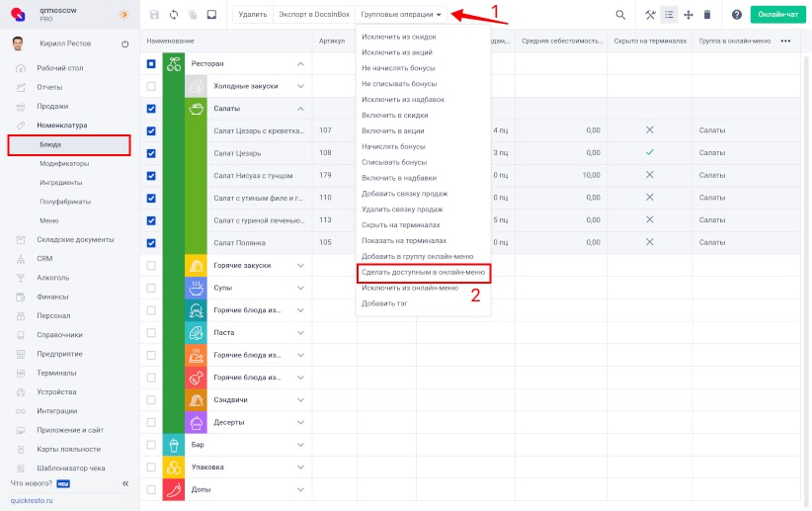Select Добавить тэг menu item

384,303
